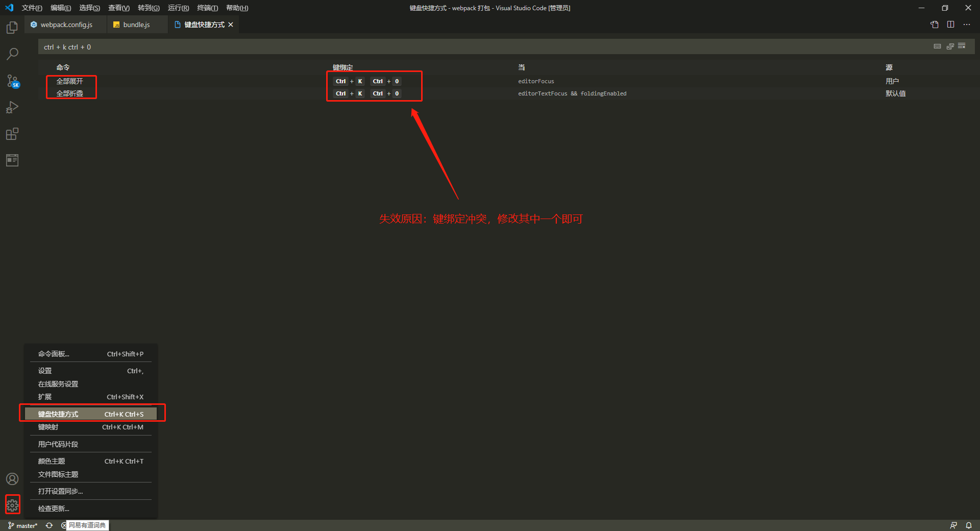Image resolution: width=980 pixels, height=531 pixels.
Task: Click the 默认值 source cell
Action: (895, 93)
